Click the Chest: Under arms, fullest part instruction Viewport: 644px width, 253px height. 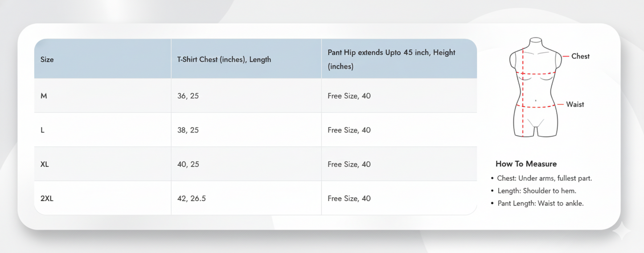(544, 178)
